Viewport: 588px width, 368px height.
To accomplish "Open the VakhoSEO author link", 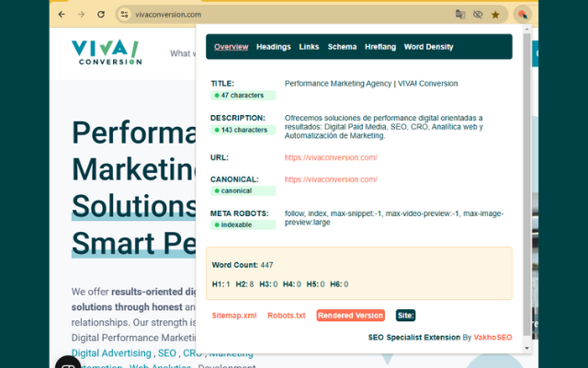I will click(x=492, y=338).
